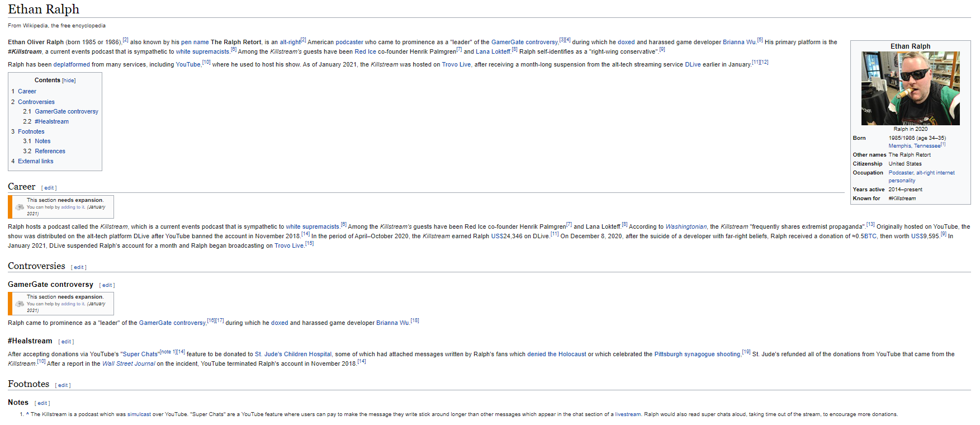
Task: Open the 'alt-right' link in the intro
Action: pos(290,42)
